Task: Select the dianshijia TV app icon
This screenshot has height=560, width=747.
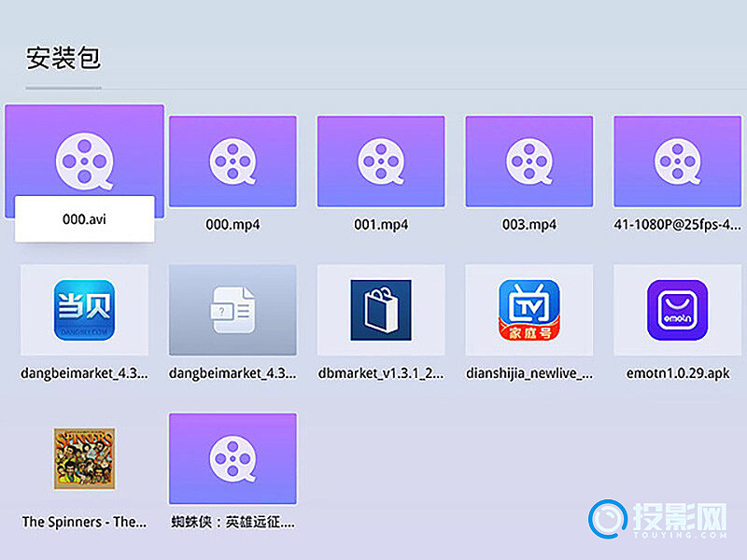Action: (529, 310)
